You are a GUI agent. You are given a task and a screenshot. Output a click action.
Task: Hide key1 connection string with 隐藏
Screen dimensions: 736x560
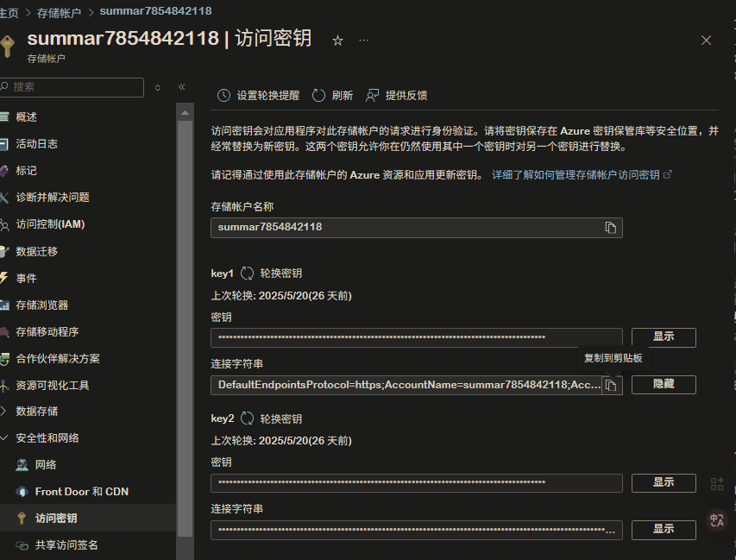663,384
